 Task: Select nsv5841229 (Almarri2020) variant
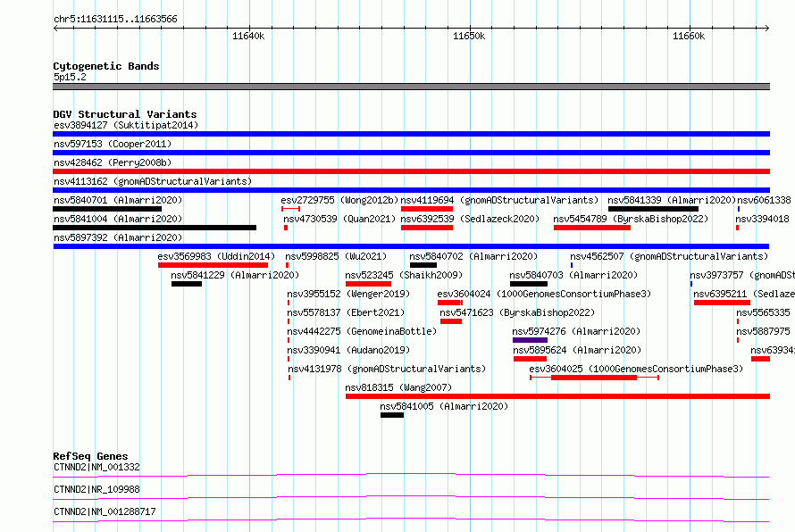pos(235,275)
